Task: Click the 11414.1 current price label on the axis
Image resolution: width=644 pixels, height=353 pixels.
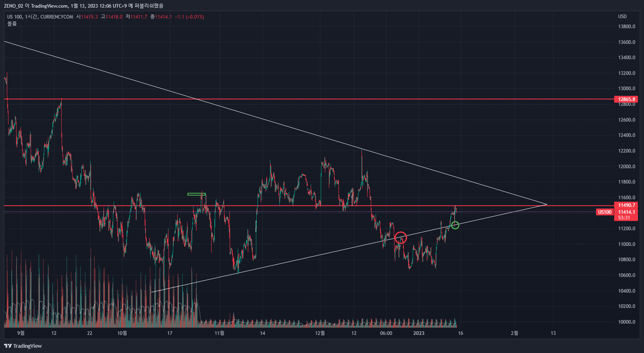Action: (x=626, y=212)
